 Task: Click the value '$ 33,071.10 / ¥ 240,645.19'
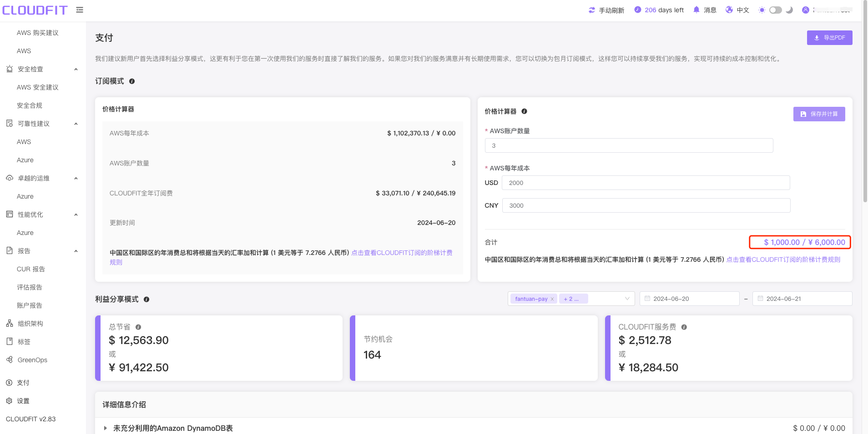(415, 193)
